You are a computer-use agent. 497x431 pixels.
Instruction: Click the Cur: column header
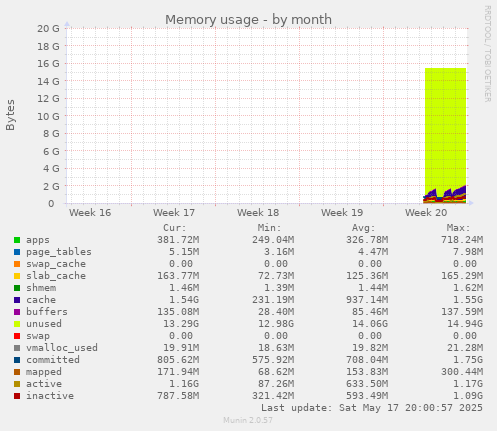(x=175, y=228)
